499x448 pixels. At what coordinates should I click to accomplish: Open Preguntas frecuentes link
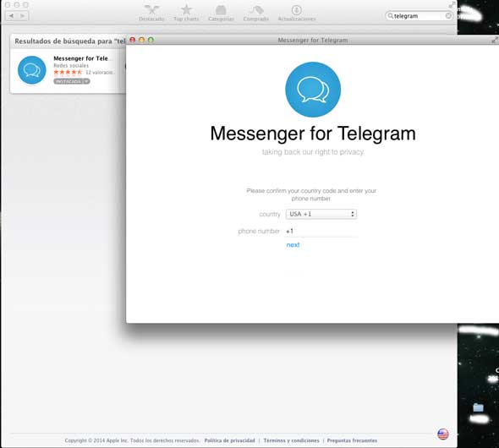pyautogui.click(x=352, y=440)
